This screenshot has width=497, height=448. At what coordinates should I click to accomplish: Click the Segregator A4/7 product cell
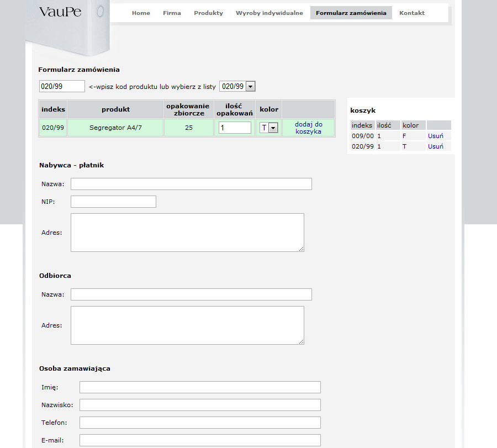click(x=115, y=128)
